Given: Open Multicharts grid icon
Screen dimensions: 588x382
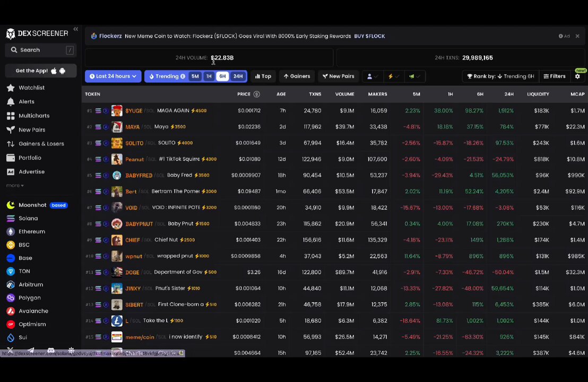Looking at the screenshot, I should click(11, 116).
